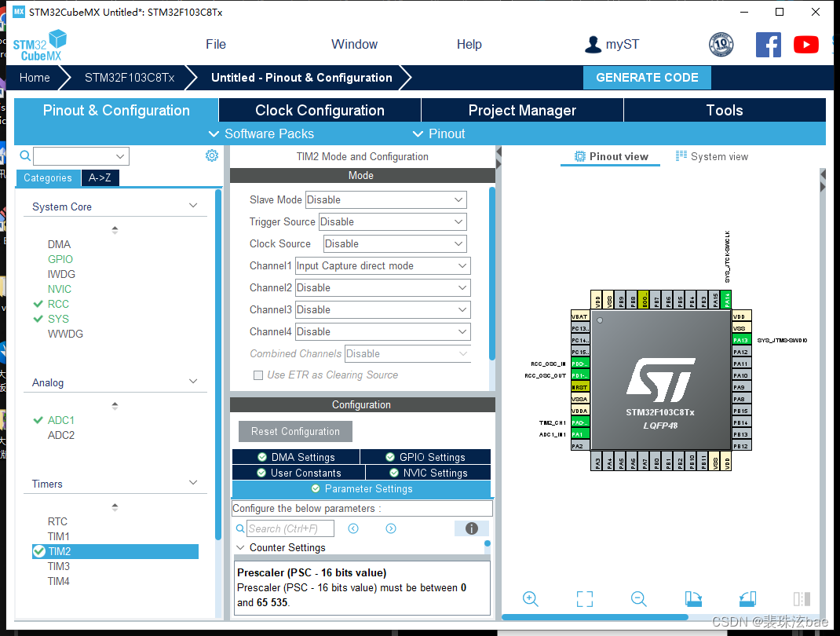Show parameter info with the i icon

pos(472,528)
